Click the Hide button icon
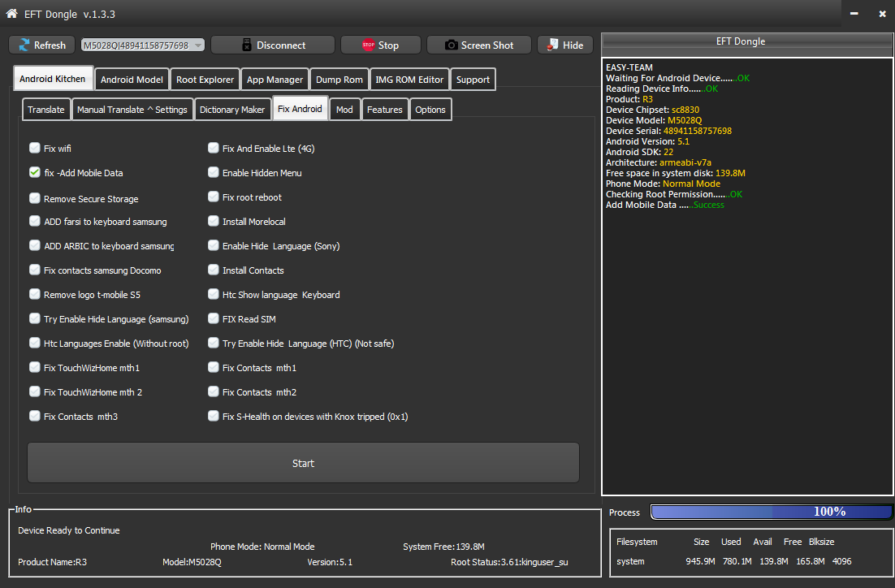The width and height of the screenshot is (895, 588). [x=552, y=45]
